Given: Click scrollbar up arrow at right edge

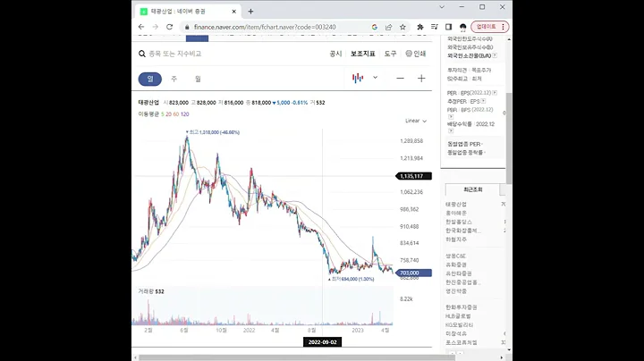Looking at the screenshot, I should coord(509,39).
